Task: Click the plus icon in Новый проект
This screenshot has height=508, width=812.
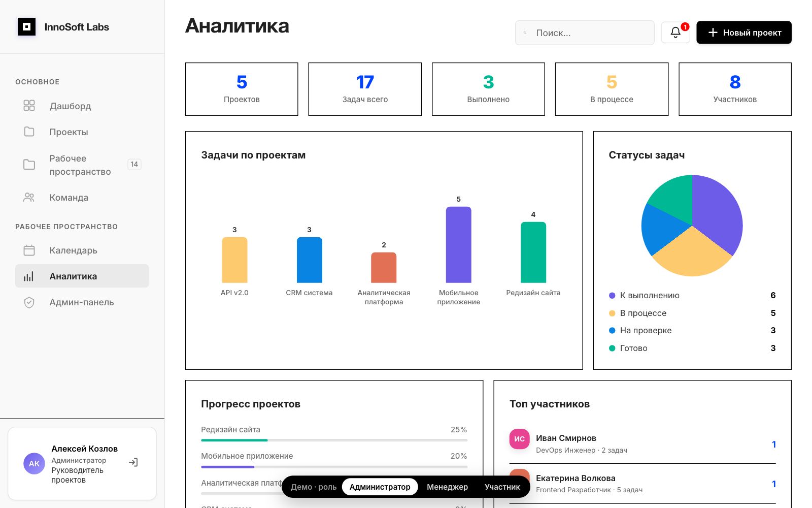Action: (x=713, y=33)
